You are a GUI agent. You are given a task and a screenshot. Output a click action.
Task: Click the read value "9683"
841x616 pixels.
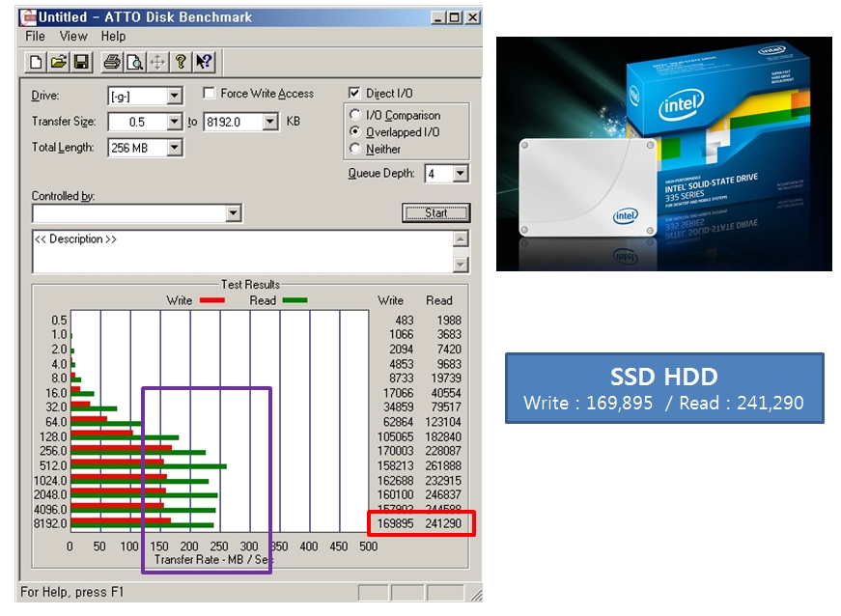449,364
